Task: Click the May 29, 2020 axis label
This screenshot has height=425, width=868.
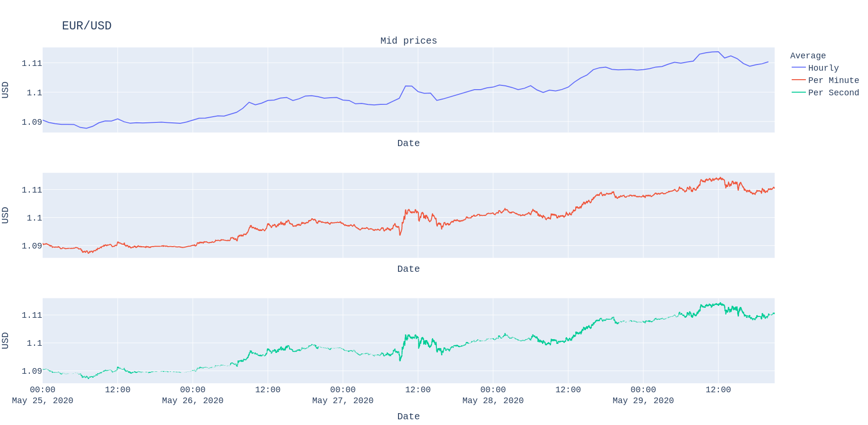Action: [643, 400]
